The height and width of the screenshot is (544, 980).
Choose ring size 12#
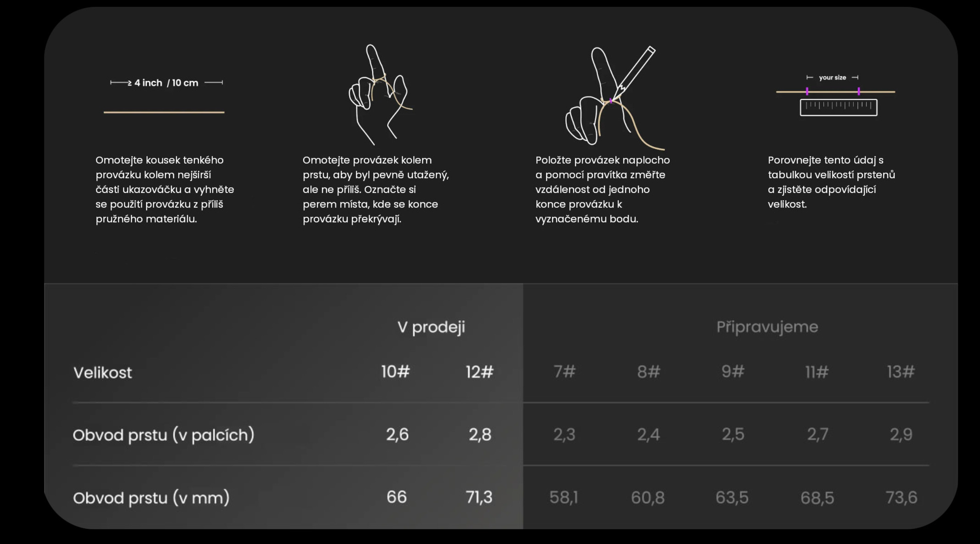(480, 372)
